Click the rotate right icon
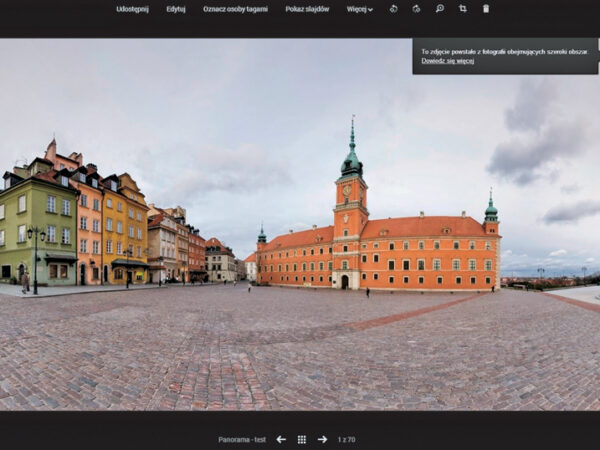This screenshot has height=450, width=600. [416, 9]
